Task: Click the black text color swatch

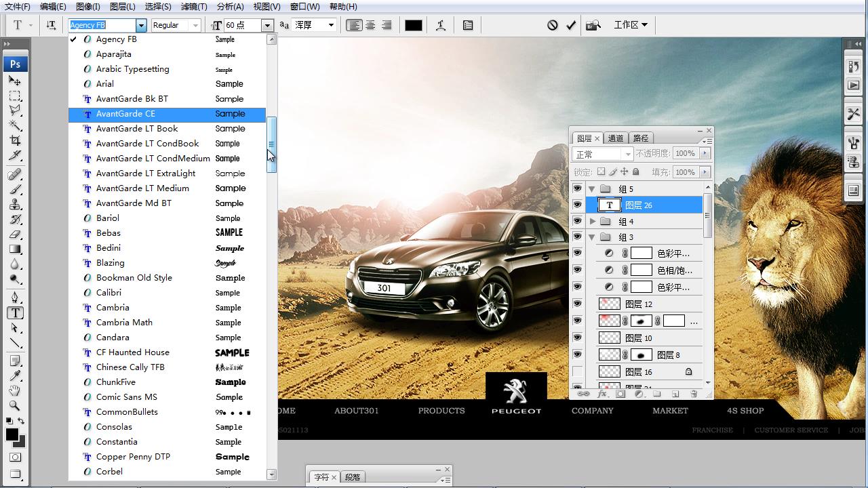Action: [414, 25]
